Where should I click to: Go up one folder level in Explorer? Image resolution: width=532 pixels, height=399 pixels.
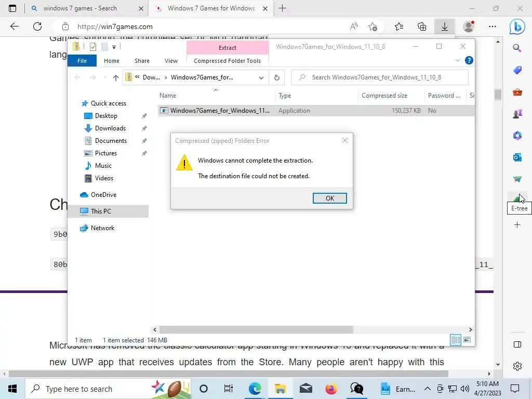tap(116, 78)
